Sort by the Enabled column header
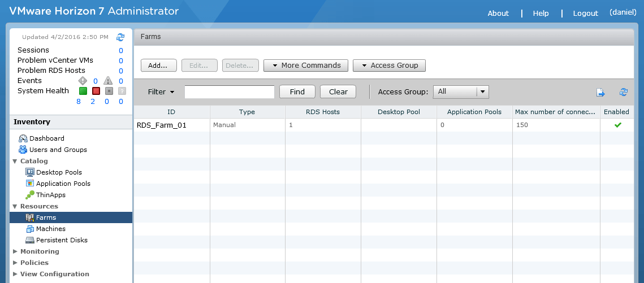This screenshot has width=644, height=283. click(616, 112)
